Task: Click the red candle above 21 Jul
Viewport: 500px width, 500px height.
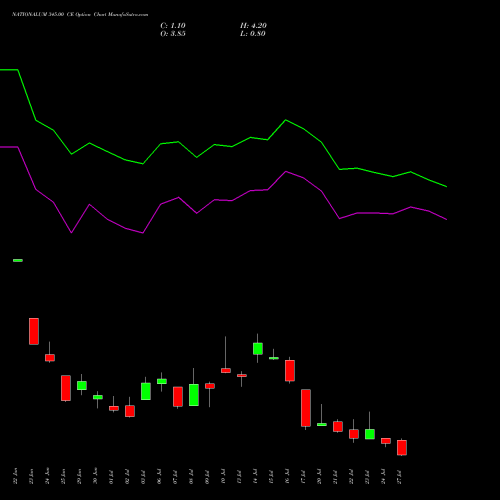Action: [338, 427]
